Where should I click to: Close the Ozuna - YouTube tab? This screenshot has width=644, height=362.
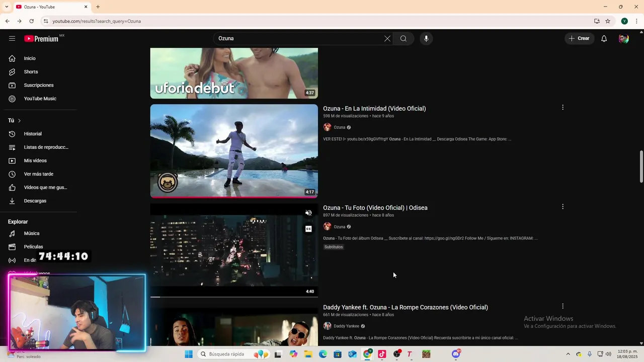(x=86, y=7)
